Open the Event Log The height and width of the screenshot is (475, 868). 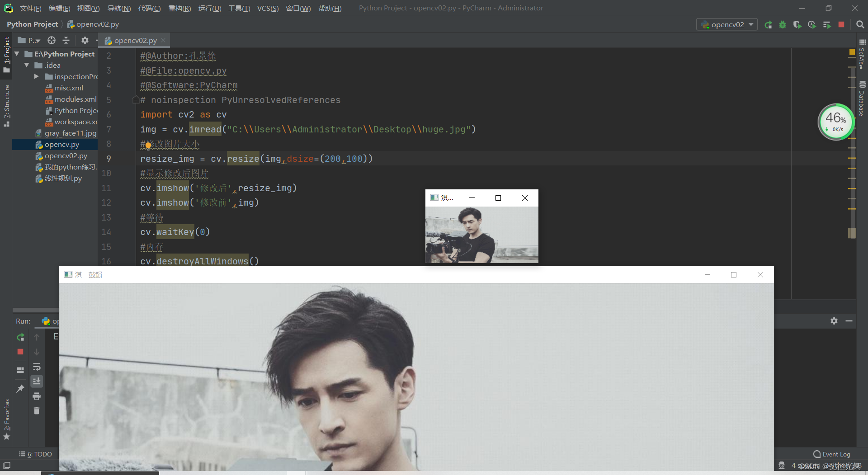pos(832,454)
